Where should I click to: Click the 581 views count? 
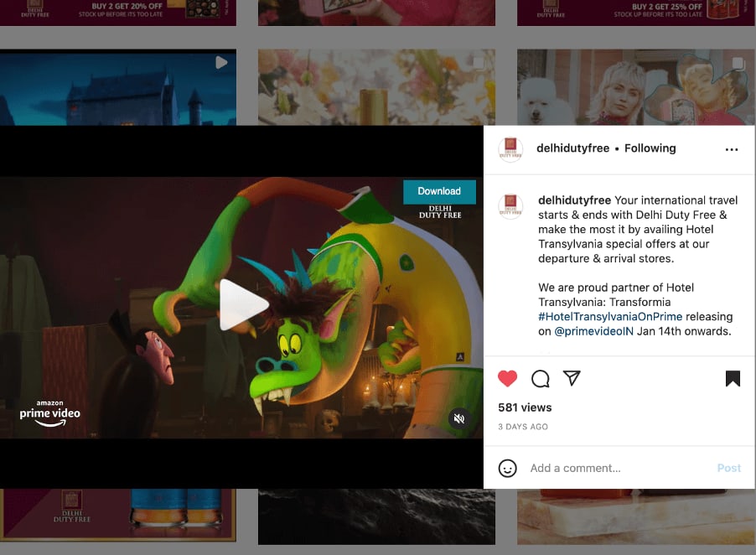coord(525,408)
